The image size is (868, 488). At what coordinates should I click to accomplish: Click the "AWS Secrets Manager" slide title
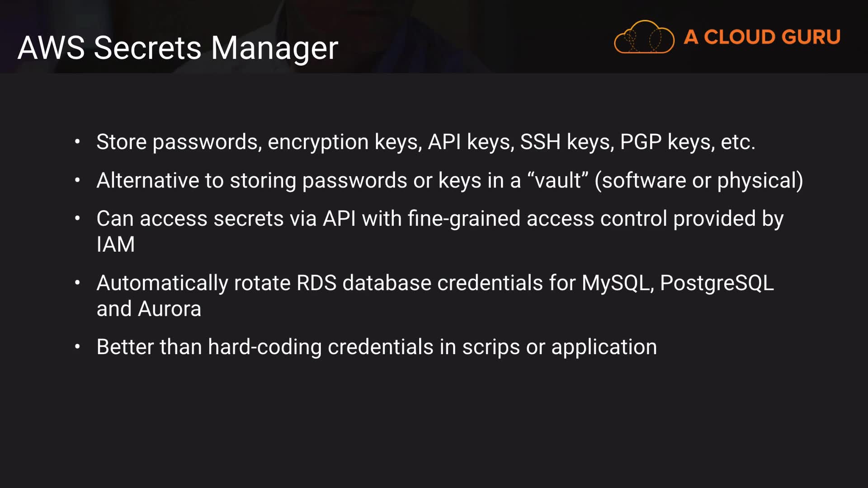tap(178, 47)
